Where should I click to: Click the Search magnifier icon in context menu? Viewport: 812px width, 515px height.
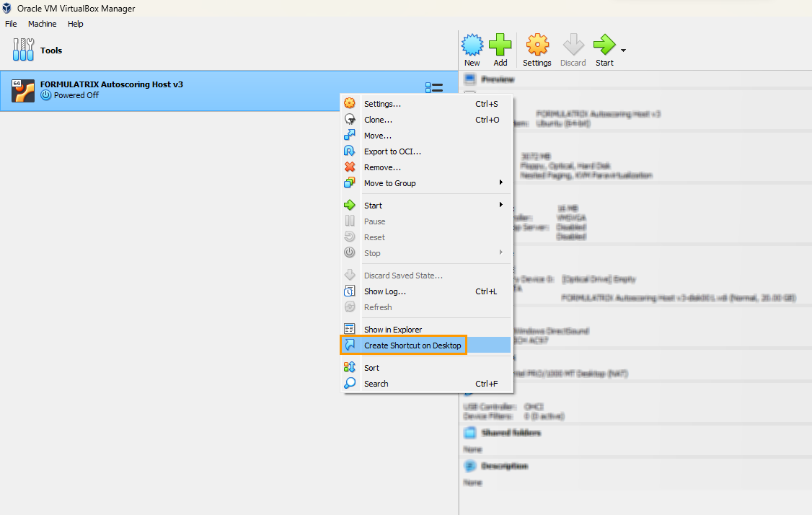click(x=350, y=384)
